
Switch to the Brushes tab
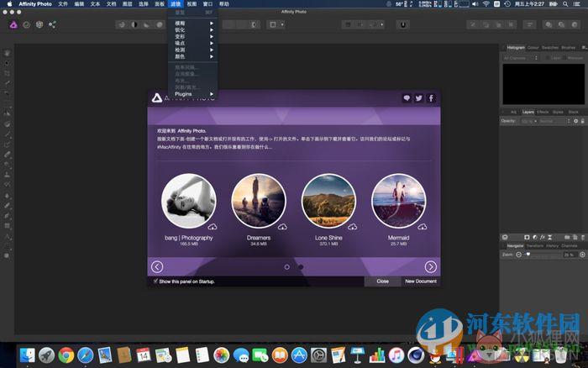click(x=568, y=48)
